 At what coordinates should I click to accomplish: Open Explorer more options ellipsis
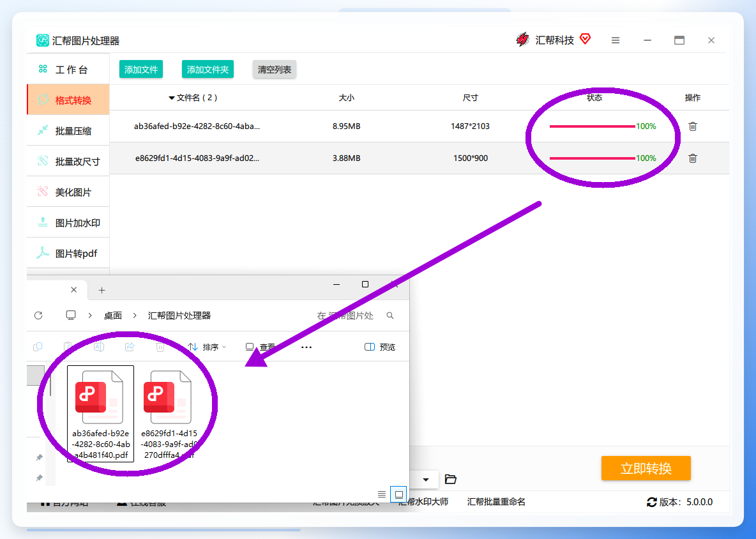306,347
